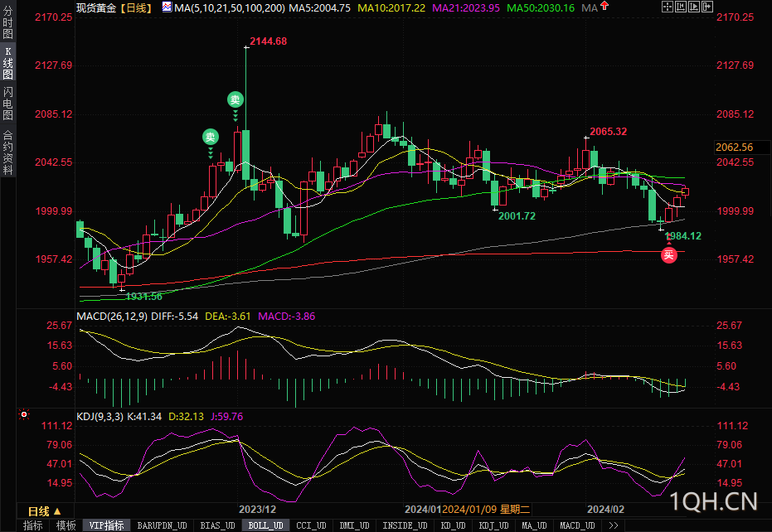This screenshot has width=772, height=532.
Task: Expand more indicator tabs with >> arrow
Action: 614,525
